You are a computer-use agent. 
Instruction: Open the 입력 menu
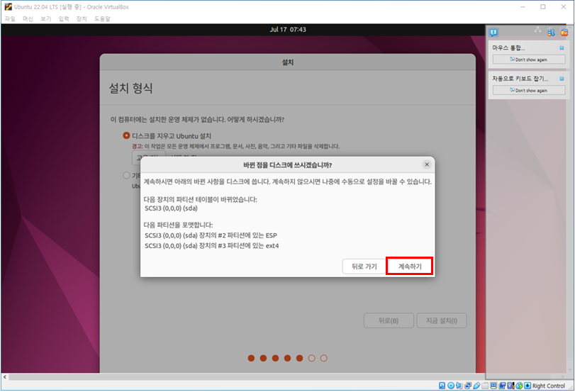(x=64, y=18)
